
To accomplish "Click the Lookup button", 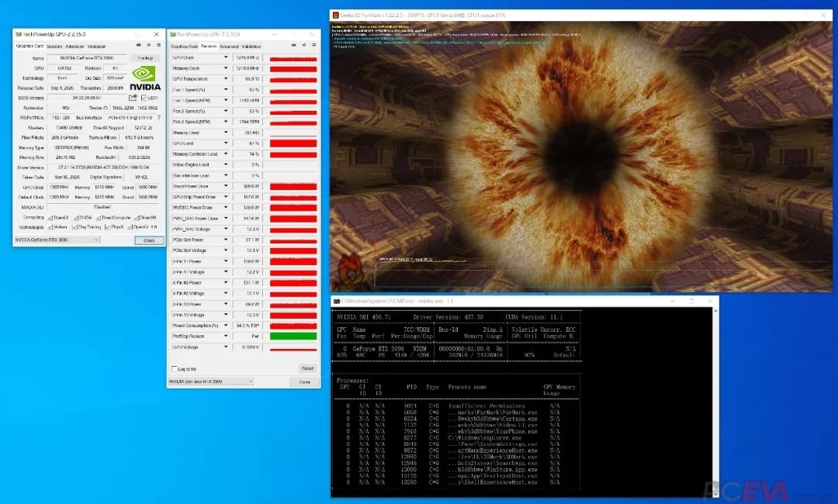I will [145, 57].
